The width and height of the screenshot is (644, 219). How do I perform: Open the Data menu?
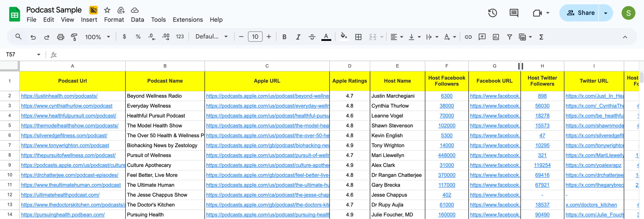coord(138,20)
